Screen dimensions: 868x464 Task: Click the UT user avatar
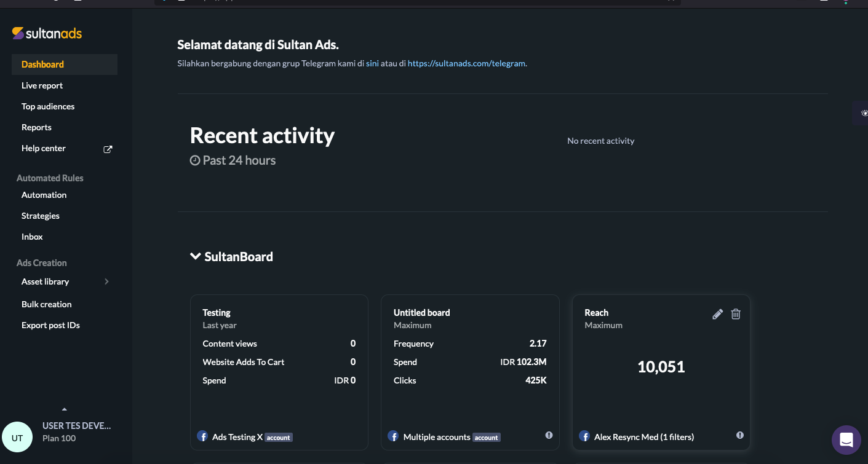tap(17, 438)
